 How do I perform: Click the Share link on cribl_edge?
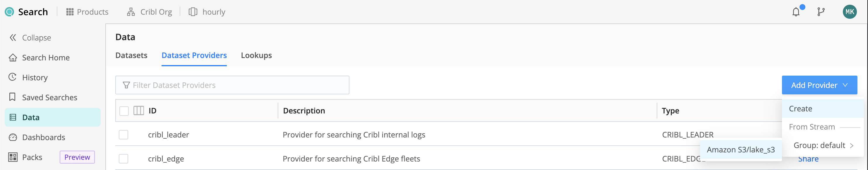[808, 159]
